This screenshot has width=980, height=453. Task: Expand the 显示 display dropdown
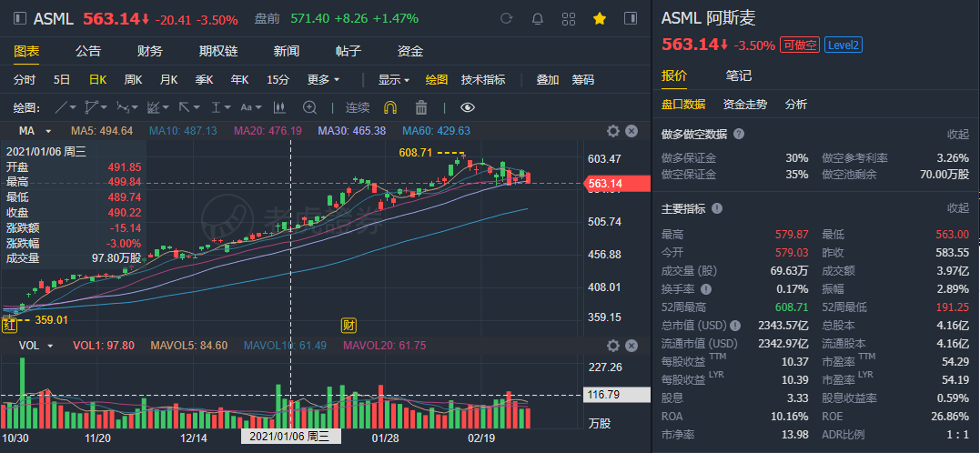(394, 79)
